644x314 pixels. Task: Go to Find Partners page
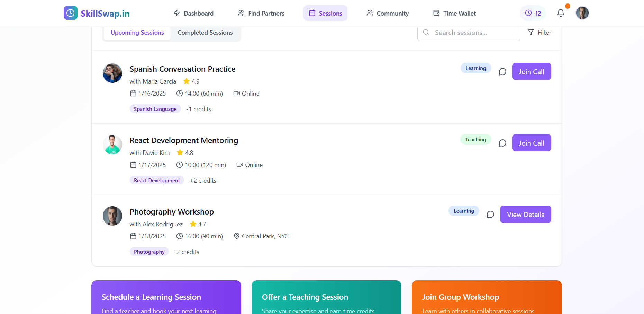261,13
